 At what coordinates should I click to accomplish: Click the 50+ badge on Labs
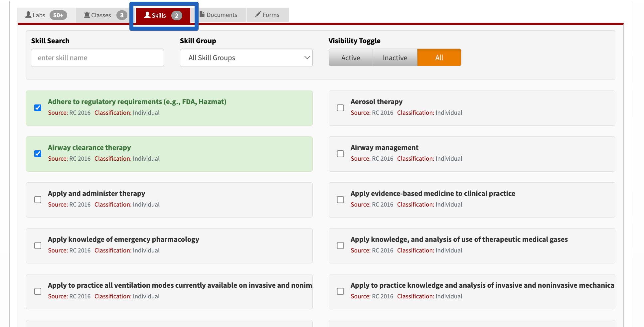click(x=58, y=15)
